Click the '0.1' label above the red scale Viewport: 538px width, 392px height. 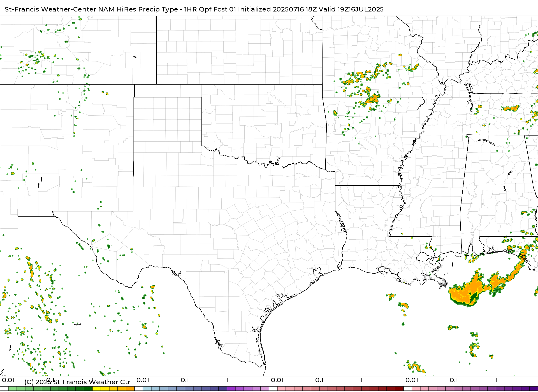[319, 380]
